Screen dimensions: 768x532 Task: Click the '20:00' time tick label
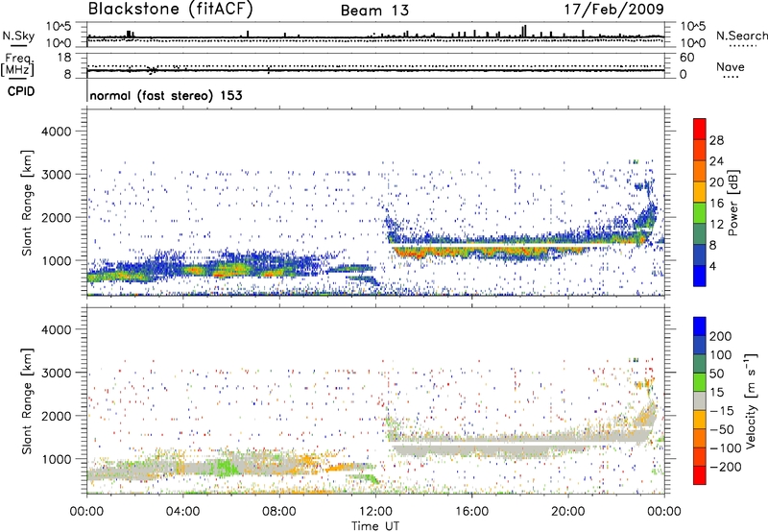point(568,512)
